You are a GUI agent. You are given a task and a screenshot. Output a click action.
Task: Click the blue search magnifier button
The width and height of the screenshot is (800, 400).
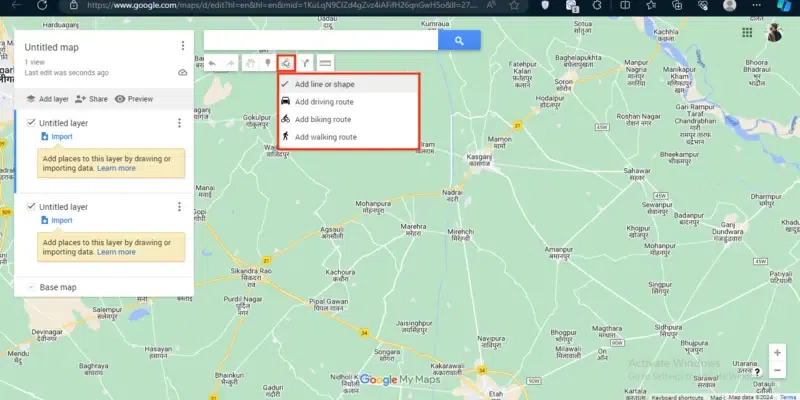pyautogui.click(x=459, y=40)
